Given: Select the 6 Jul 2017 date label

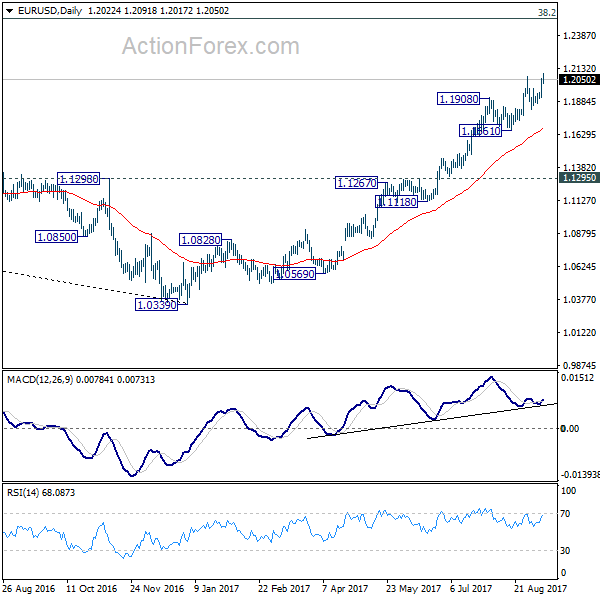Looking at the screenshot, I should tap(471, 588).
